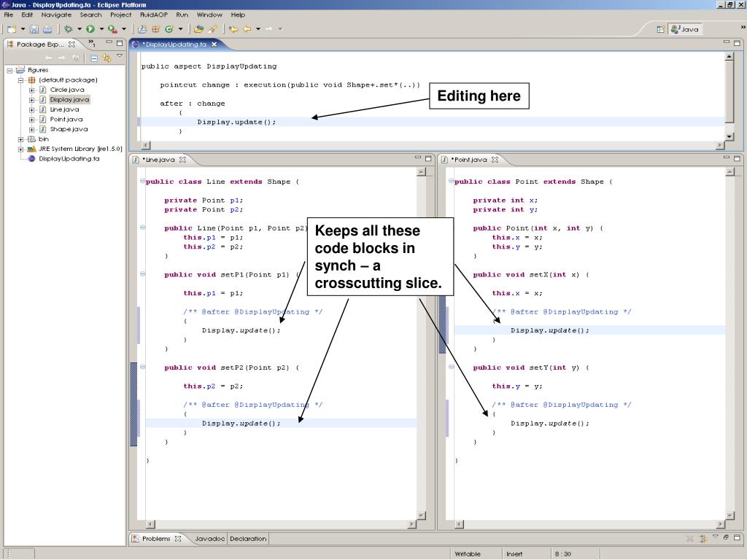This screenshot has height=560, width=747.
Task: Click the External Tools run icon
Action: click(x=112, y=29)
